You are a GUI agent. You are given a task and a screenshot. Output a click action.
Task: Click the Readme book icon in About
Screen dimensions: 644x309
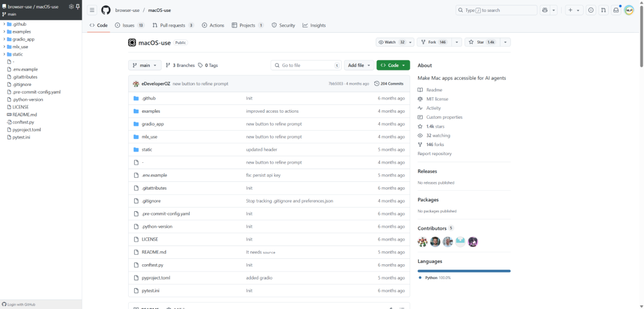pos(420,90)
